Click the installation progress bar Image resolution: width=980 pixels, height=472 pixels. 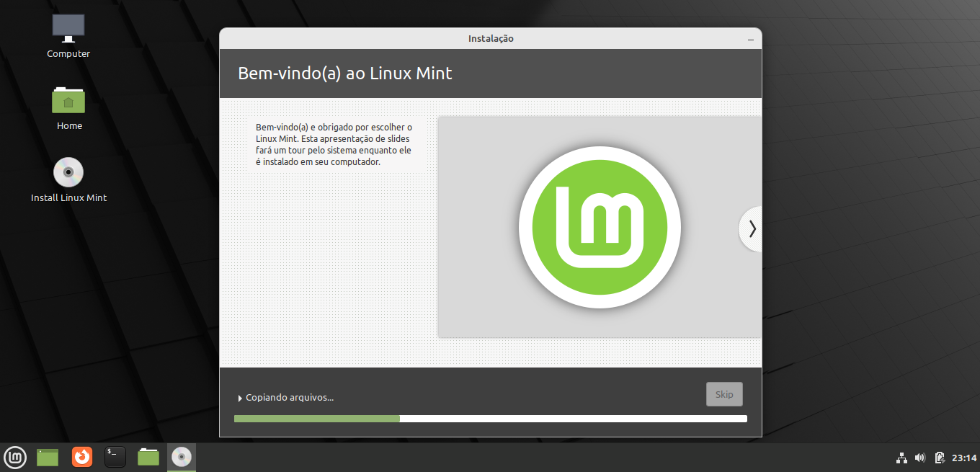[x=491, y=419]
